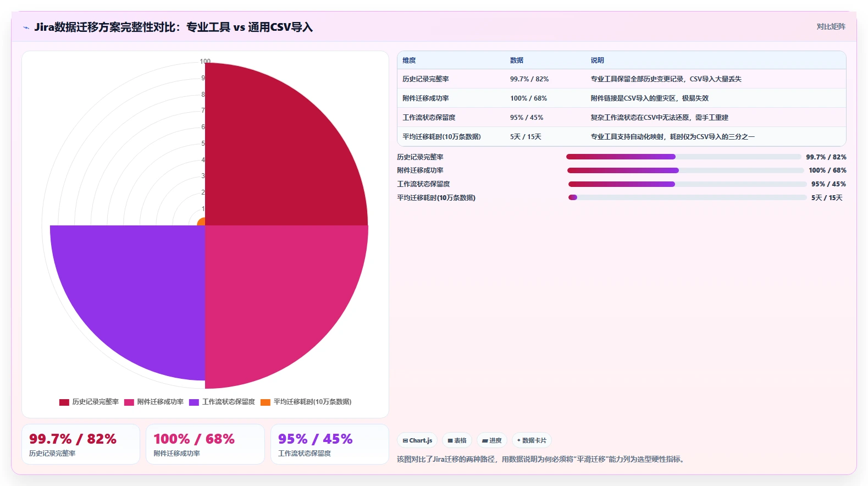Click table cell 附件迁移成功率

[x=425, y=98]
